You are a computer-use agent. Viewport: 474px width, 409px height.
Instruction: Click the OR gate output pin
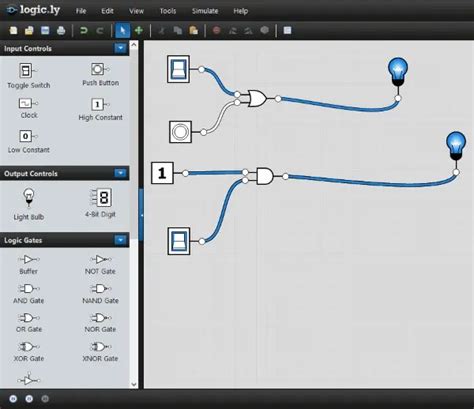pyautogui.click(x=278, y=99)
